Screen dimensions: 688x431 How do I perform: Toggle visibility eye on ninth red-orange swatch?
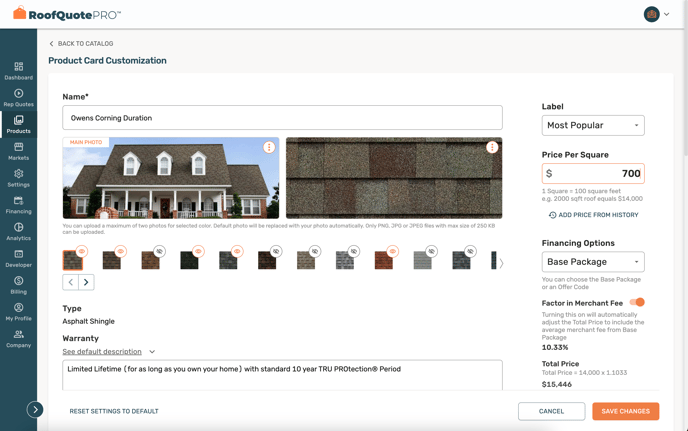coord(393,251)
